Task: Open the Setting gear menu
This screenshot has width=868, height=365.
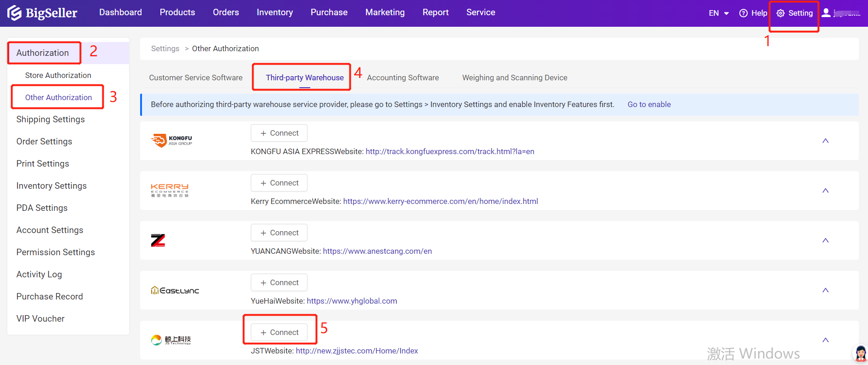Action: point(794,13)
